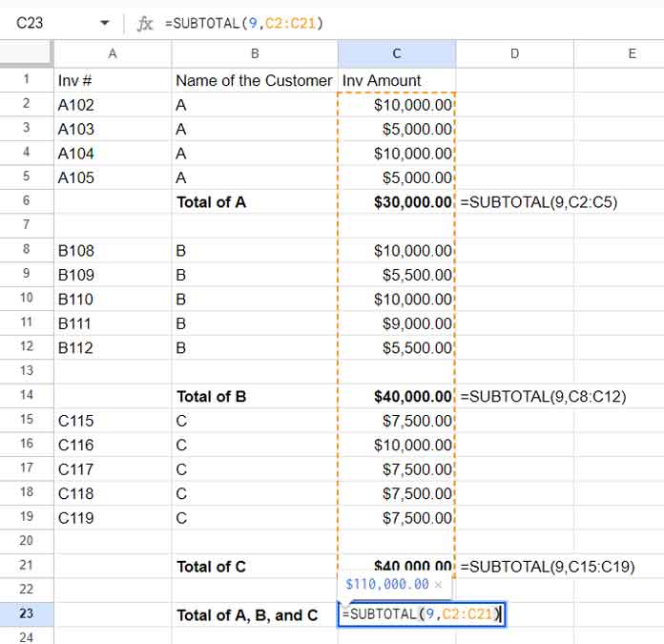Click the 'Inv Amount' header cell

(397, 80)
